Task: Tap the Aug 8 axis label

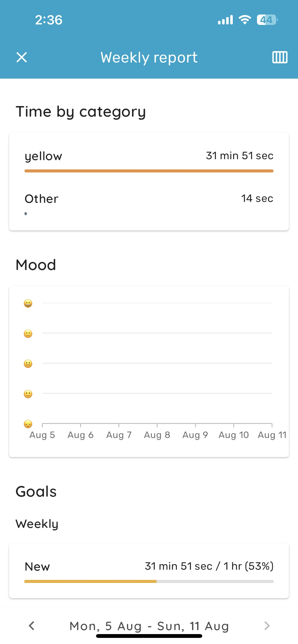Action: [x=157, y=435]
